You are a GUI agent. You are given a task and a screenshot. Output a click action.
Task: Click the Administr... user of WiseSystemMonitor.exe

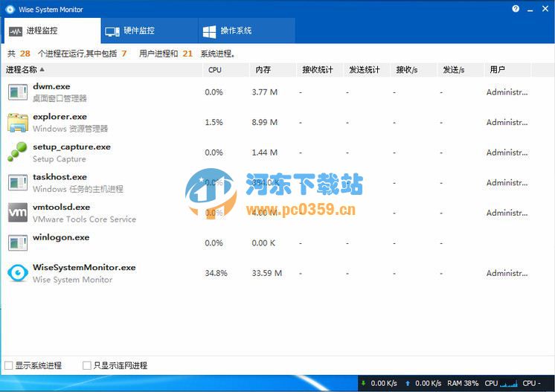coord(507,273)
